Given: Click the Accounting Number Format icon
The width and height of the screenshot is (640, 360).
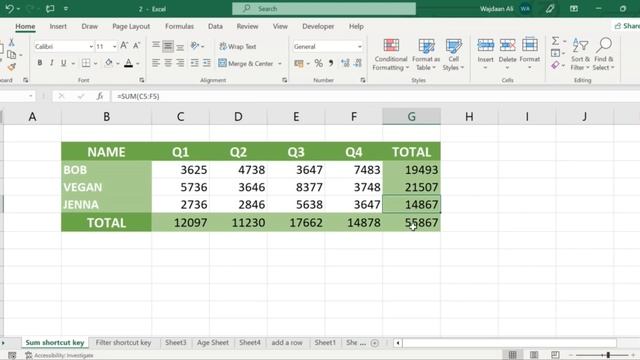Looking at the screenshot, I should tap(299, 63).
